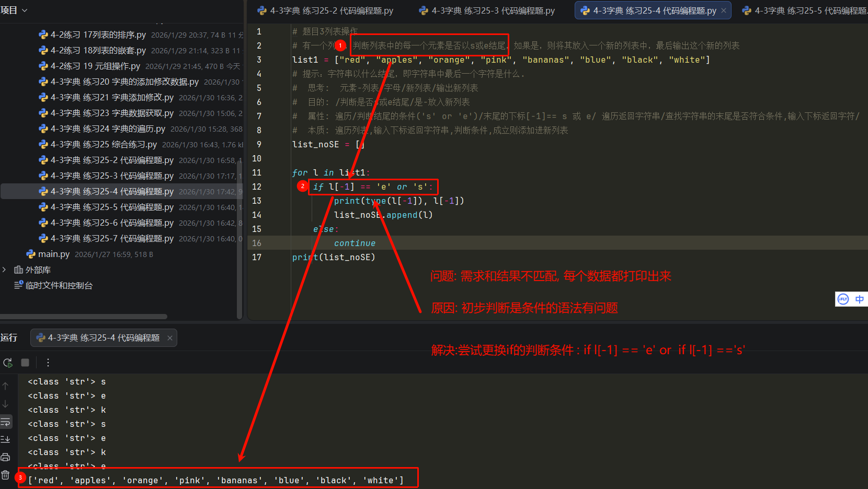Image resolution: width=868 pixels, height=489 pixels.
Task: Clear all console output with trash icon
Action: pos(6,475)
